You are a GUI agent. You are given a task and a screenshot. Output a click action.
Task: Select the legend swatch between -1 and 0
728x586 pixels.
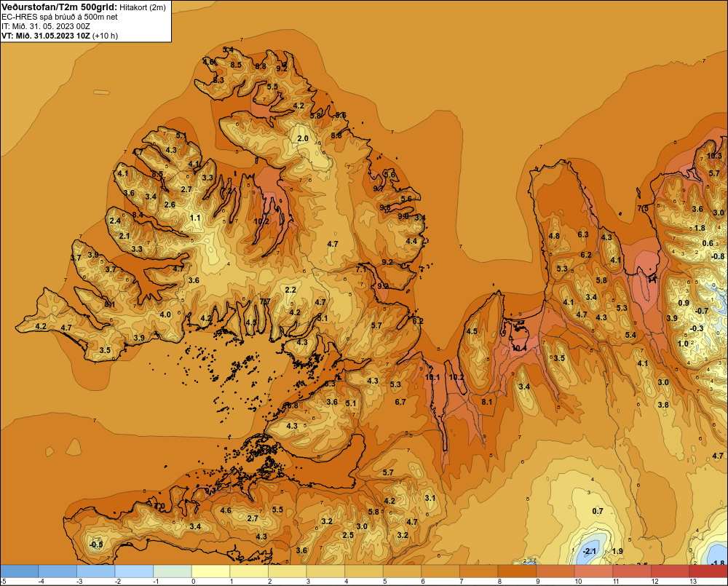(x=173, y=571)
